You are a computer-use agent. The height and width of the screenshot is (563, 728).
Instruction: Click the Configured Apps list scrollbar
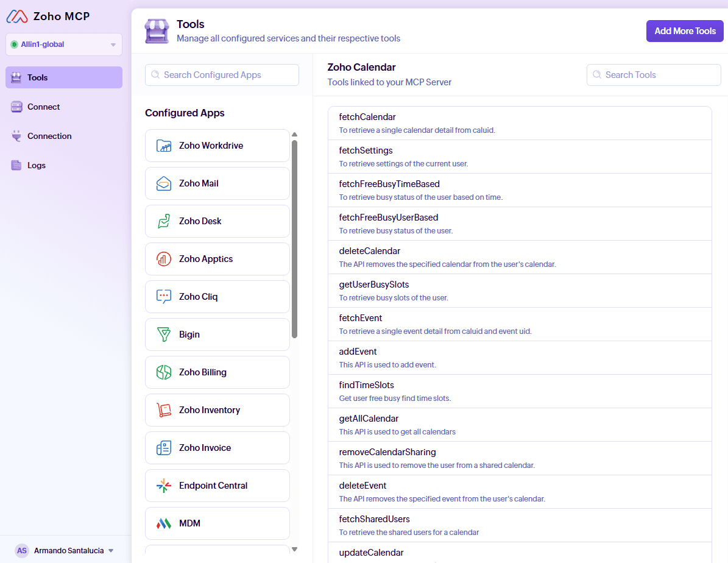point(294,238)
